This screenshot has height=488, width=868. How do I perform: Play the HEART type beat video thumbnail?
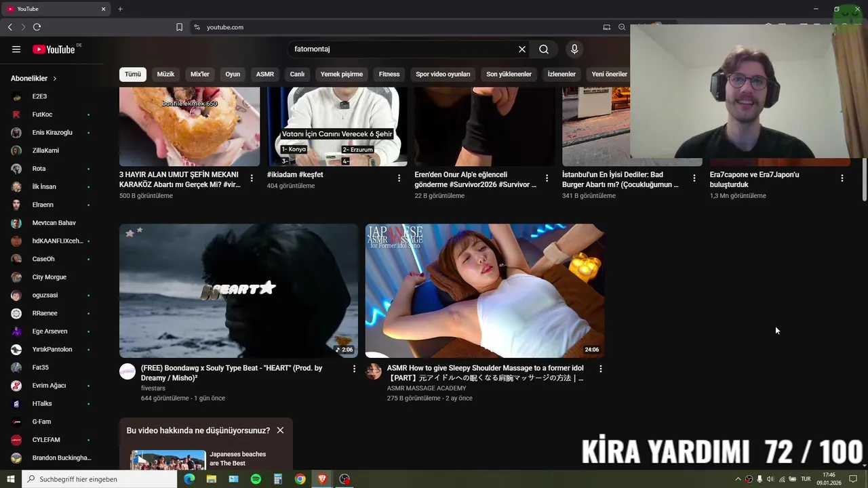point(239,291)
